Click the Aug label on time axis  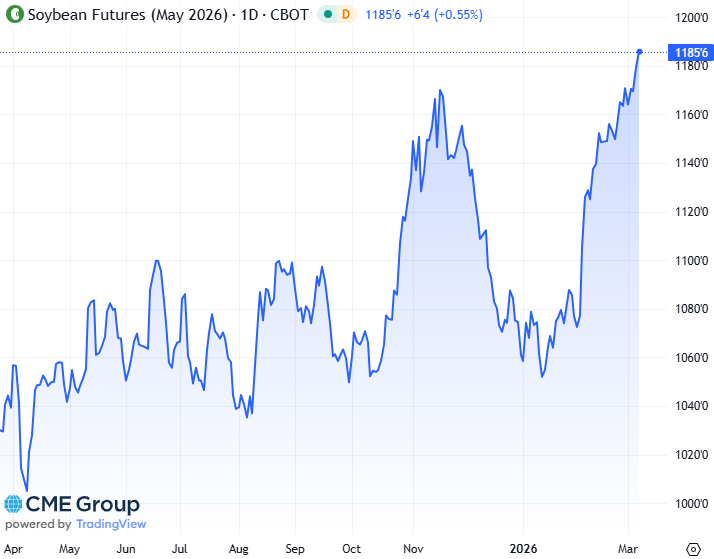coord(239,548)
